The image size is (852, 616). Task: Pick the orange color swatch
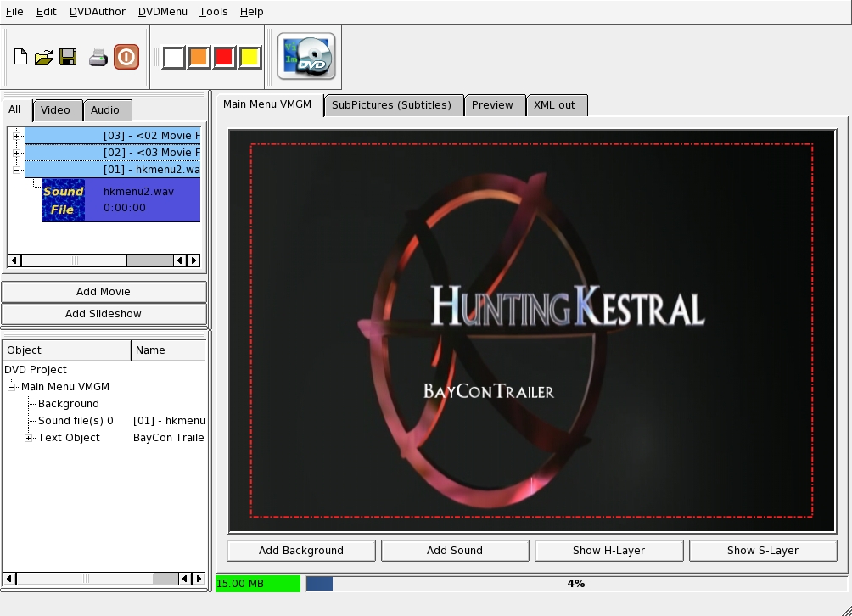point(199,58)
